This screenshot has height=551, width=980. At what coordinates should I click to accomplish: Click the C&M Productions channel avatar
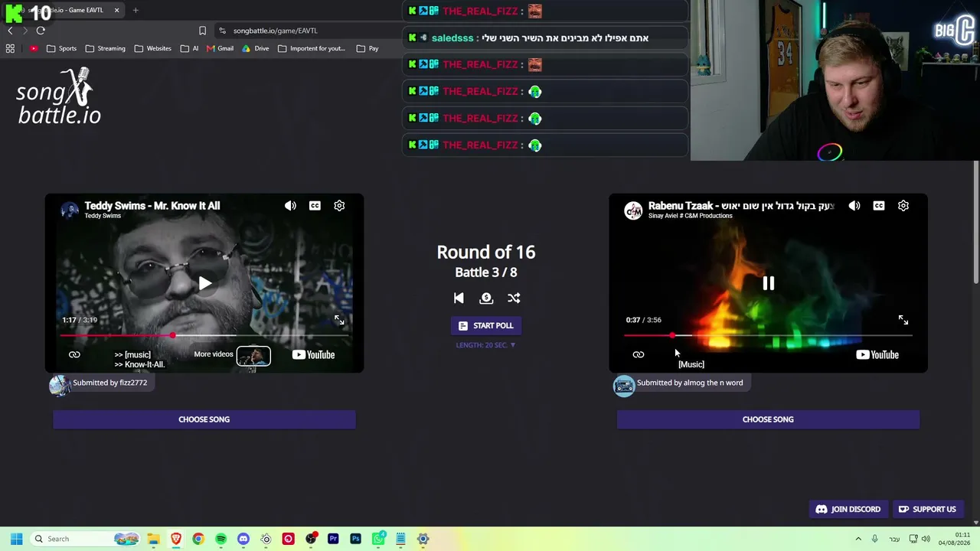[x=633, y=210]
